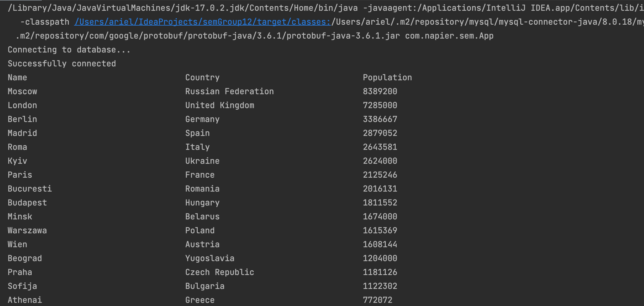The width and height of the screenshot is (644, 306).
Task: Select the Romania country text
Action: [202, 189]
